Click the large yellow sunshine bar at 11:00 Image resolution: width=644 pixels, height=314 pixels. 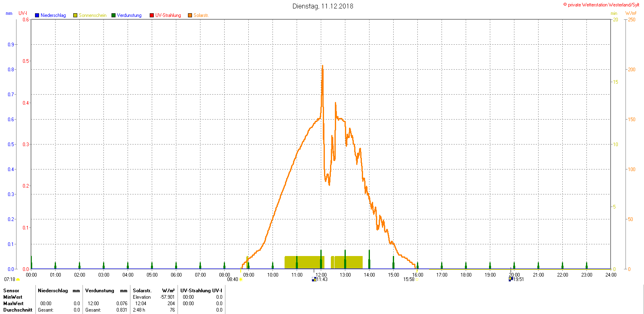[x=304, y=262]
